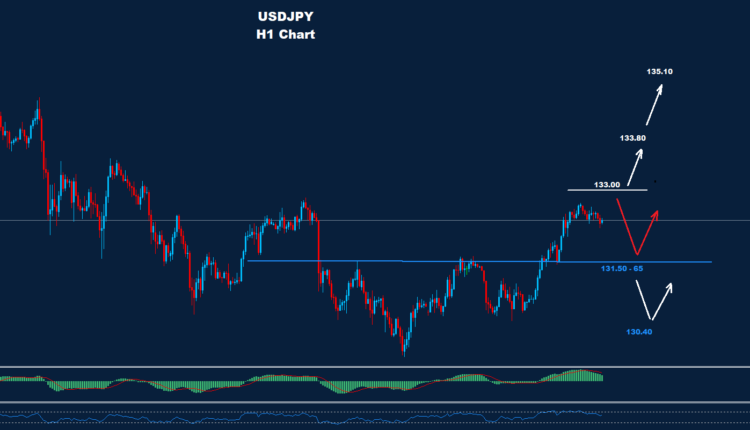Click the 133.00 resistance label
Screen dimensions: 750x430
(607, 185)
